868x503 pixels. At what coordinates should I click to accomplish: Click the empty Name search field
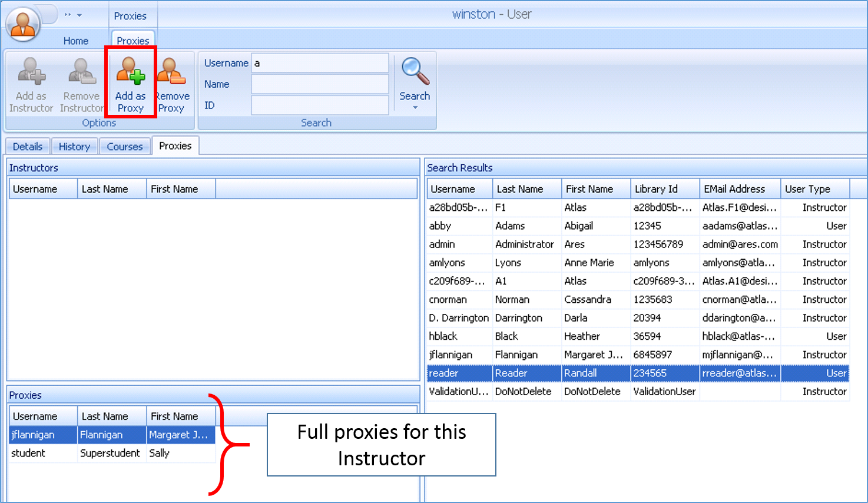(x=320, y=84)
